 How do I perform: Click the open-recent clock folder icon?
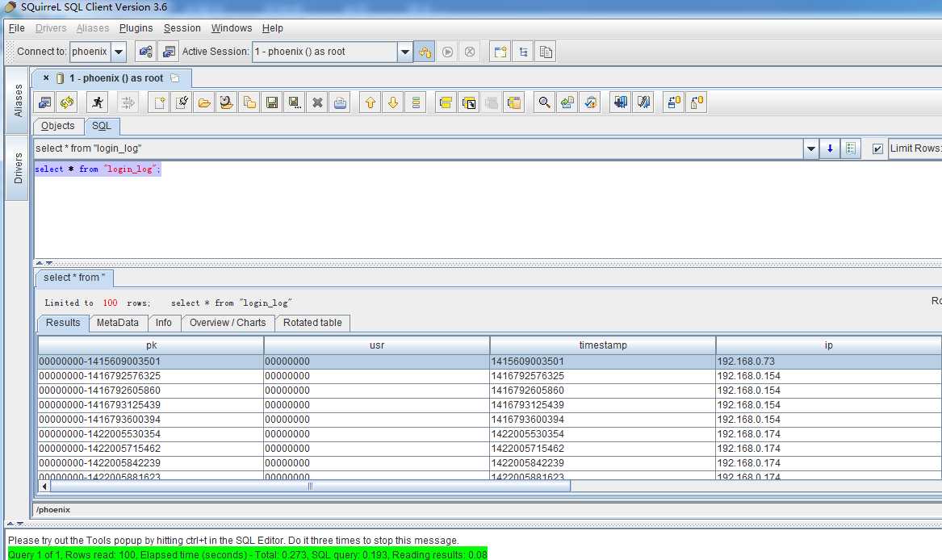coord(227,102)
